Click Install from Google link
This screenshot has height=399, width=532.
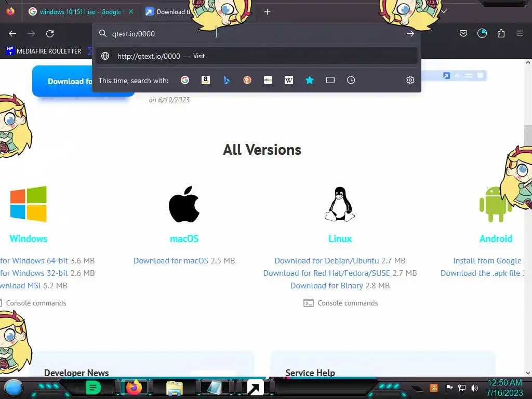pos(487,261)
